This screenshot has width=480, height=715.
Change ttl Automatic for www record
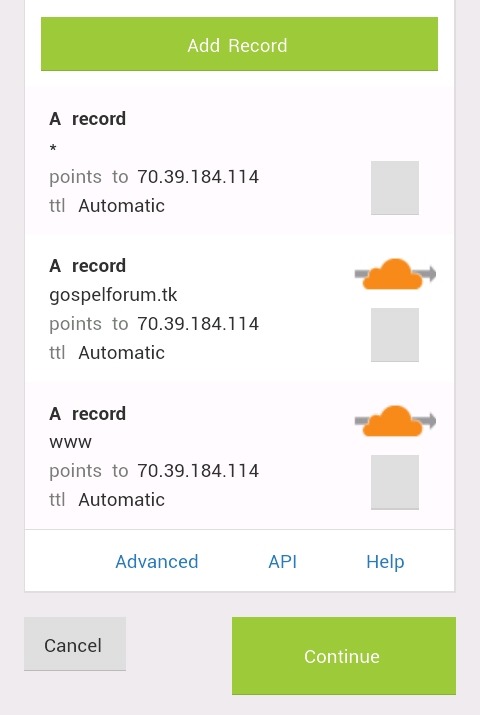coord(121,500)
